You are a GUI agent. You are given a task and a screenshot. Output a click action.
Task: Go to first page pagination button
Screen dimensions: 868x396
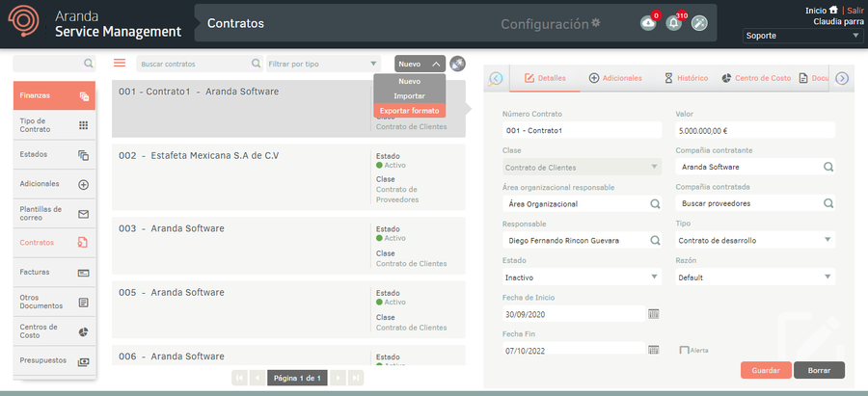(x=240, y=378)
